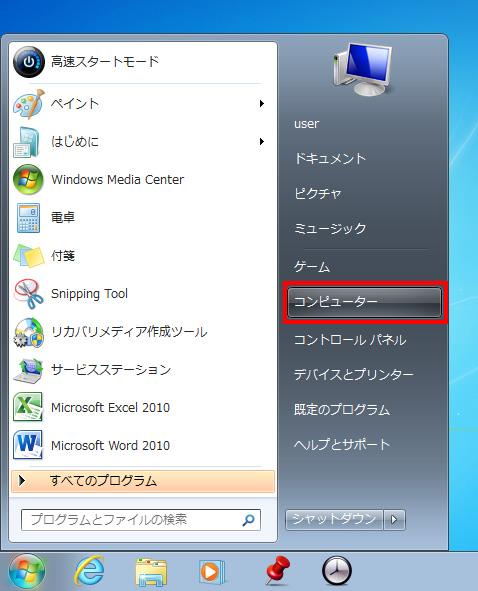Click the プログラムとファイルの検索 search box
Viewport: 478px width, 591px height.
[141, 520]
